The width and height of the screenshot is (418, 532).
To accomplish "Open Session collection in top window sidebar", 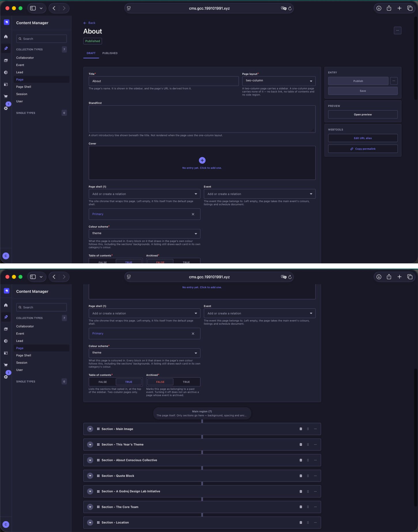I will pyautogui.click(x=22, y=94).
